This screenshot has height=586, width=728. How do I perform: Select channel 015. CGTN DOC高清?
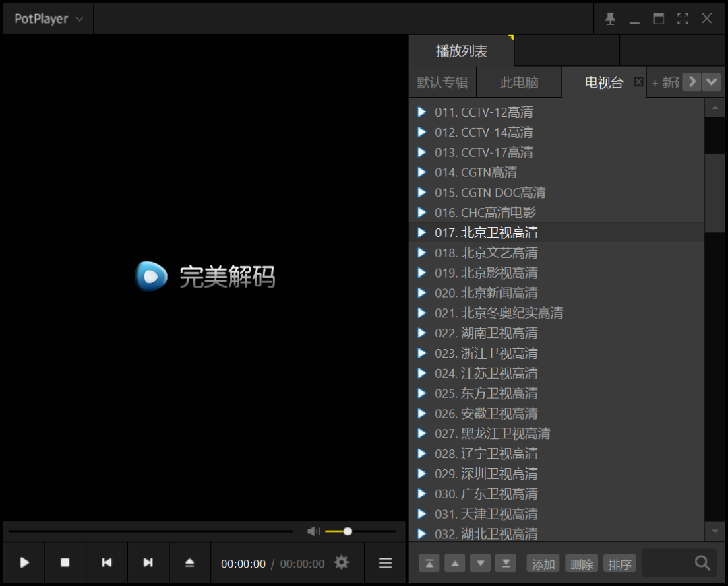[557, 193]
